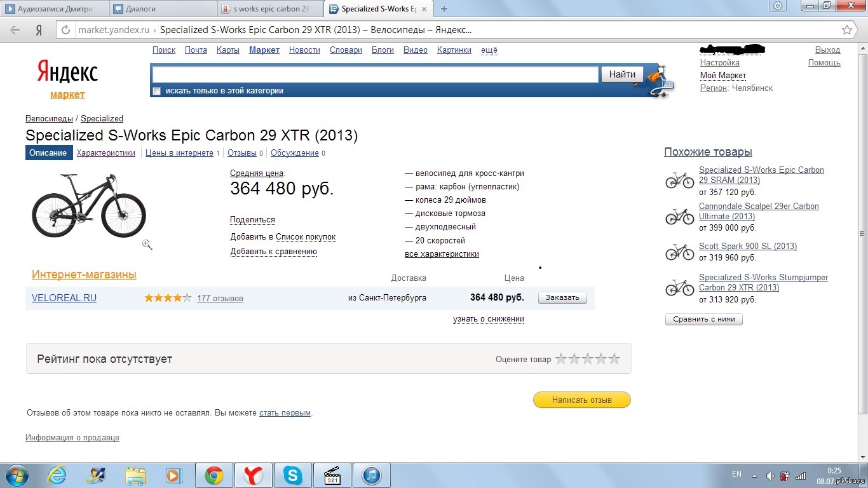
Task: Go to Велосипеды breadcrumb
Action: pos(49,119)
